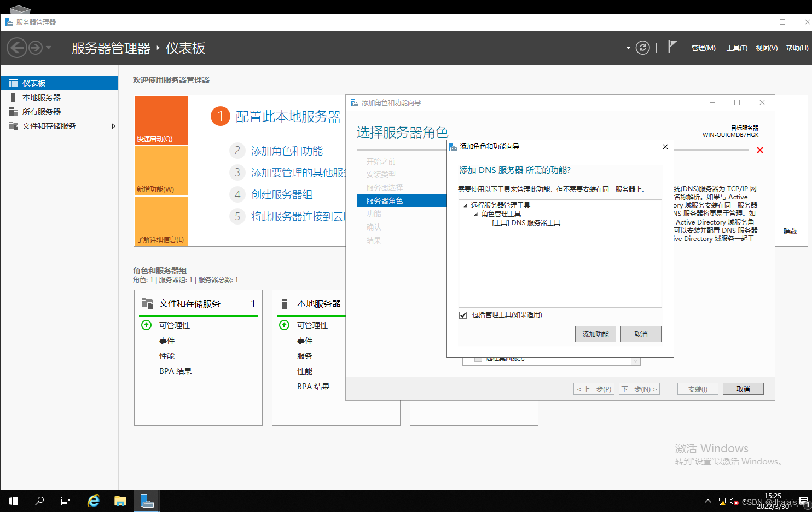Open the 工具(T) menu
The image size is (812, 512).
click(736, 48)
